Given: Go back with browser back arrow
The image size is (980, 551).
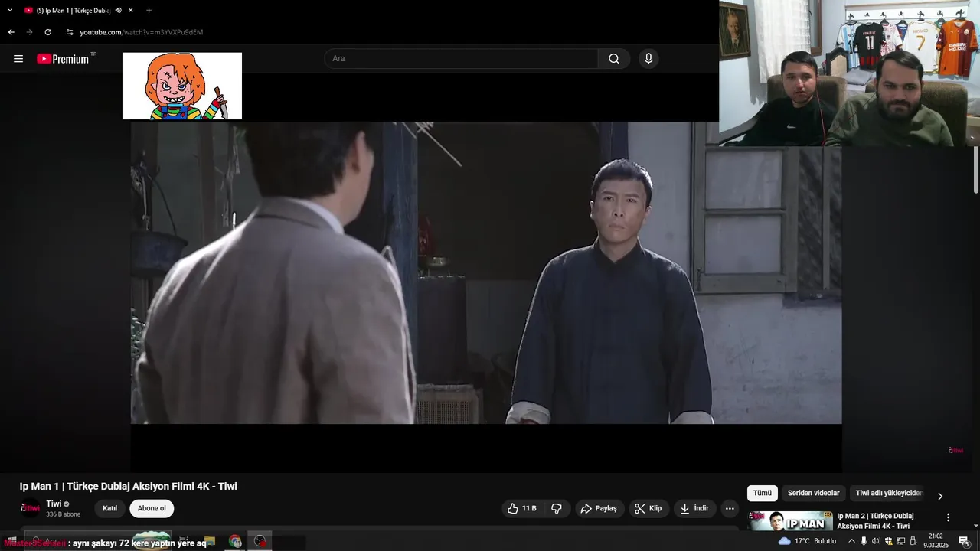Looking at the screenshot, I should (x=11, y=32).
